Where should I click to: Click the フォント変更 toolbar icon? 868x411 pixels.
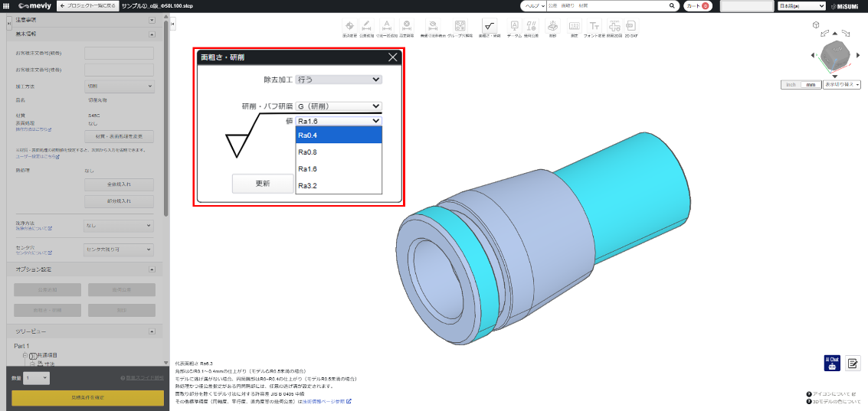[594, 28]
